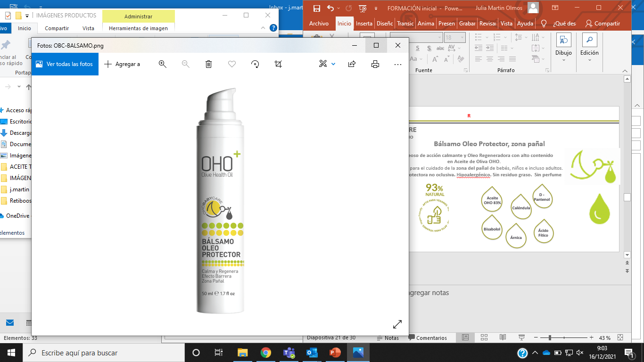This screenshot has height=362, width=644.
Task: Open the Ayuda tab in PowerPoint
Action: (525, 24)
